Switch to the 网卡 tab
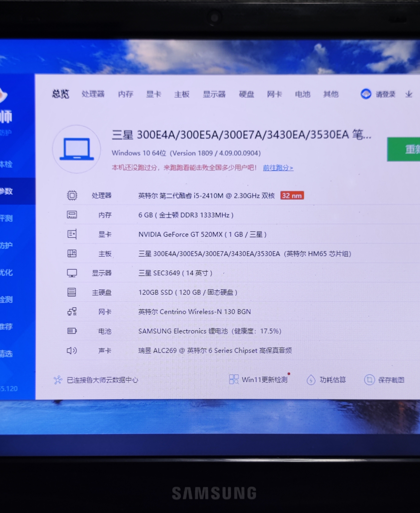Screen dimensions: 420x513 tap(274, 94)
